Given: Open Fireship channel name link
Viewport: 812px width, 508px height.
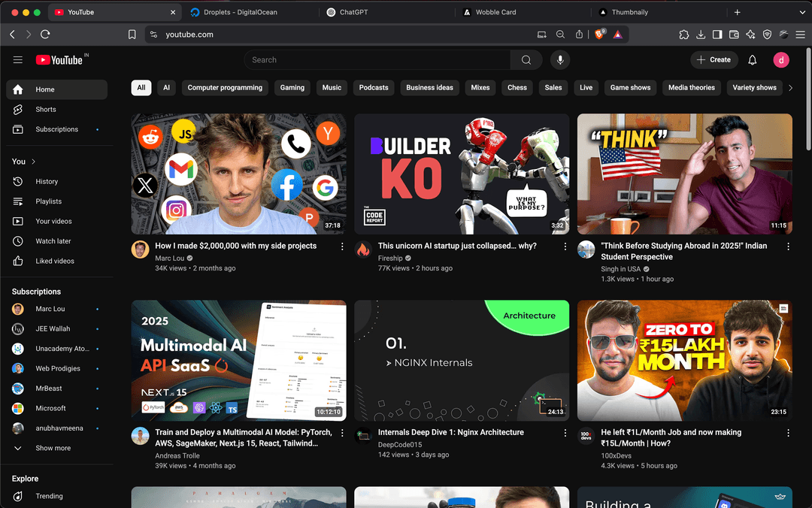Looking at the screenshot, I should pos(390,259).
